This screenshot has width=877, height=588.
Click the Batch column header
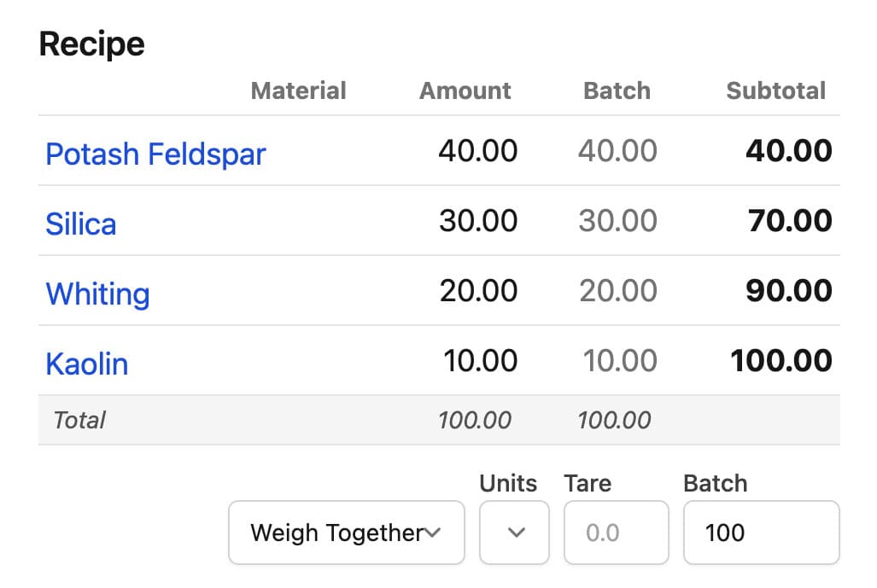(617, 91)
